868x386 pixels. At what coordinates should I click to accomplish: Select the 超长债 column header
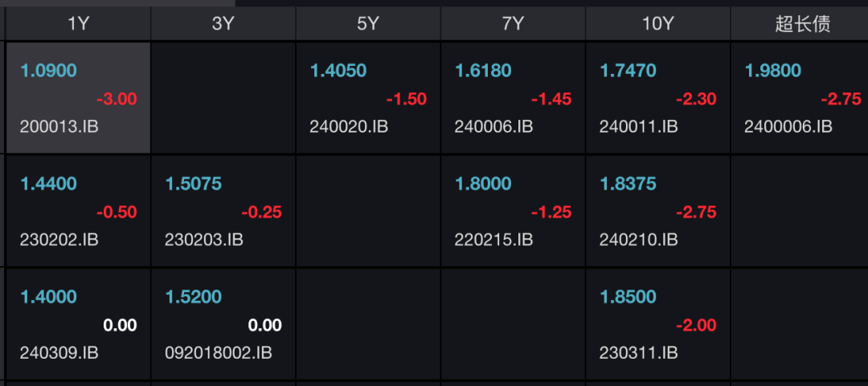pos(802,24)
